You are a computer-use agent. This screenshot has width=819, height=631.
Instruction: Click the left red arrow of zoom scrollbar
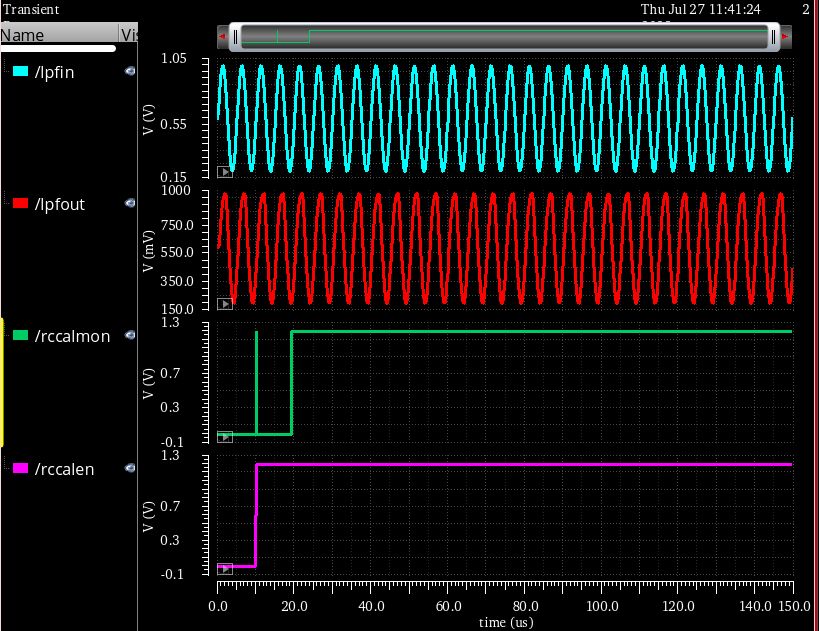click(223, 37)
